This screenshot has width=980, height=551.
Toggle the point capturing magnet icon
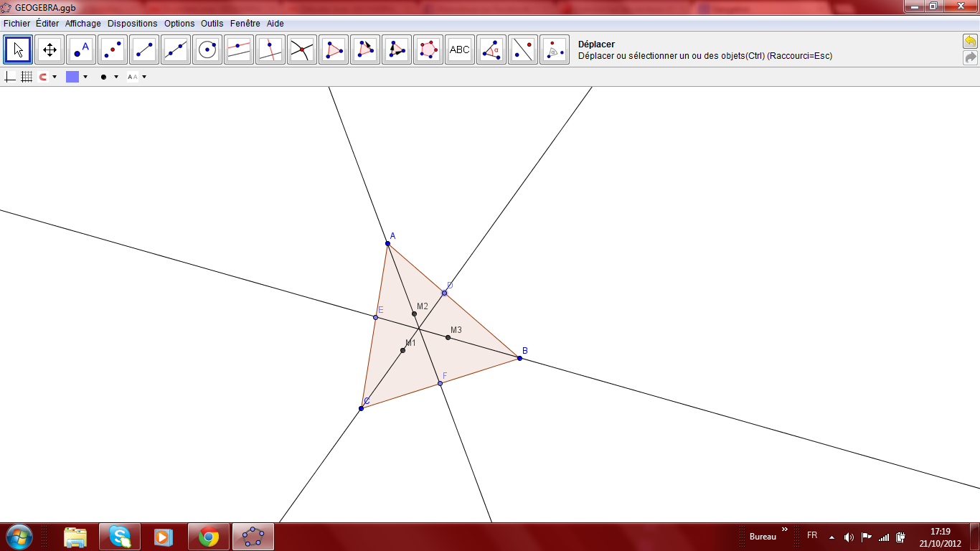(x=43, y=77)
